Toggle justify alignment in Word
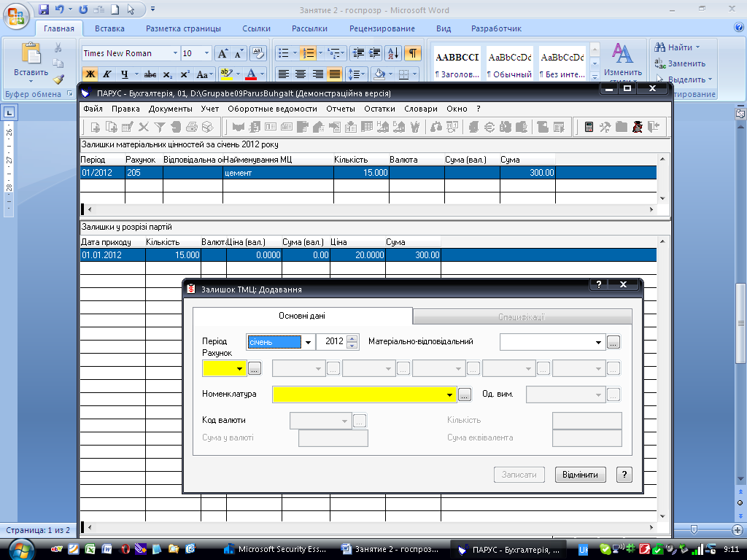 [x=335, y=74]
